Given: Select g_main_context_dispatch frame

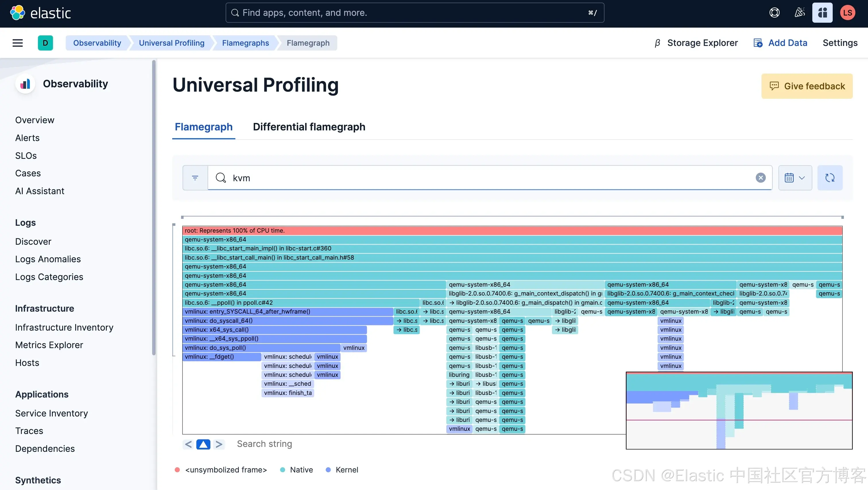Looking at the screenshot, I should click(525, 294).
